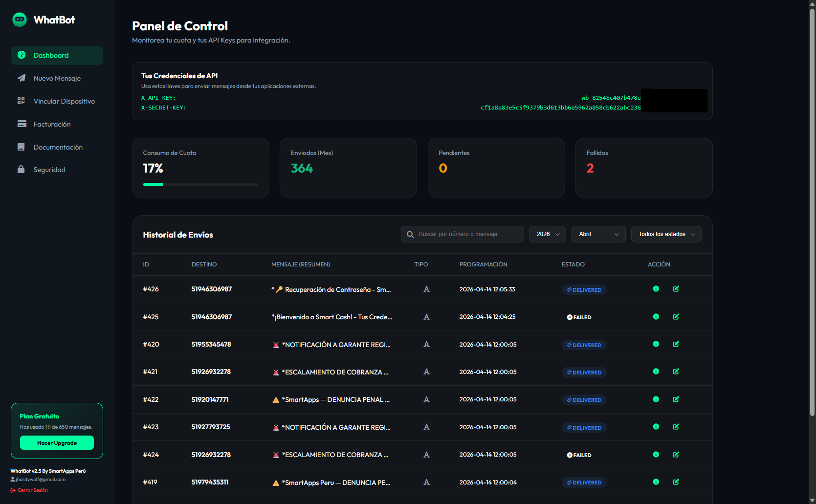This screenshot has width=816, height=504.
Task: Click the padlock icon for Seguridad
Action: click(21, 169)
